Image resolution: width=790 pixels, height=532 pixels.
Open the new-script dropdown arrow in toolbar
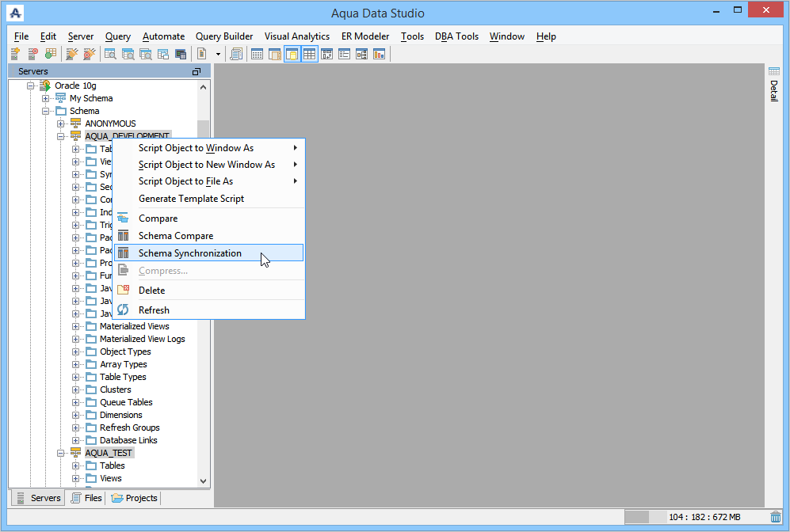218,54
